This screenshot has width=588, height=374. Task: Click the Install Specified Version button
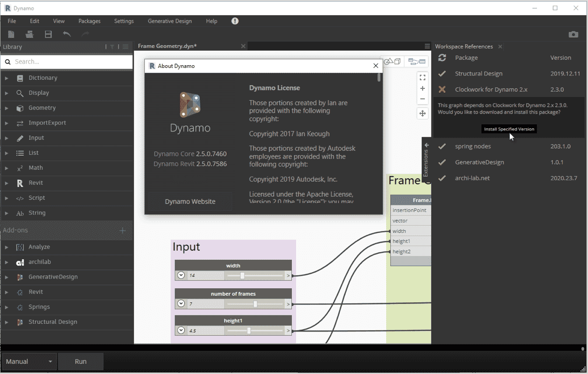509,129
